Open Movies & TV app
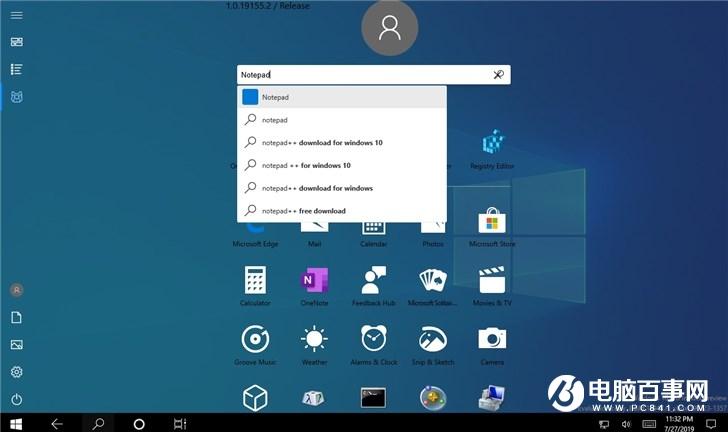The height and width of the screenshot is (432, 728). coord(492,285)
